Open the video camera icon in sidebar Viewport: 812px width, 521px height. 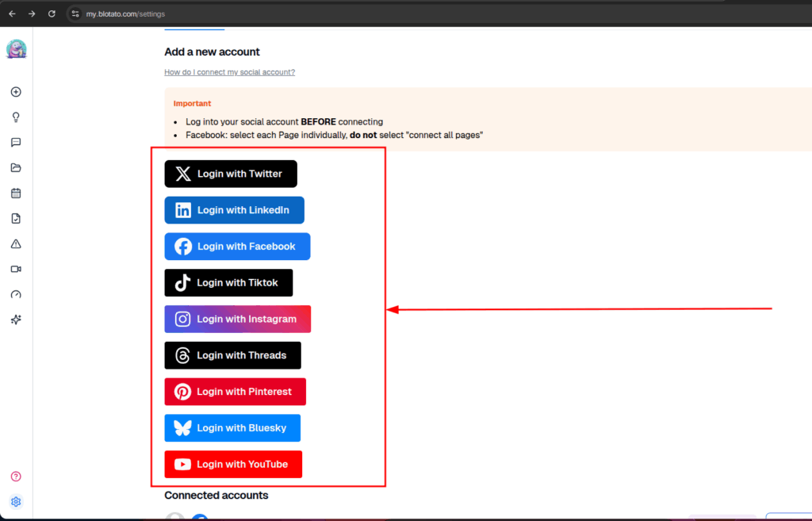point(16,270)
